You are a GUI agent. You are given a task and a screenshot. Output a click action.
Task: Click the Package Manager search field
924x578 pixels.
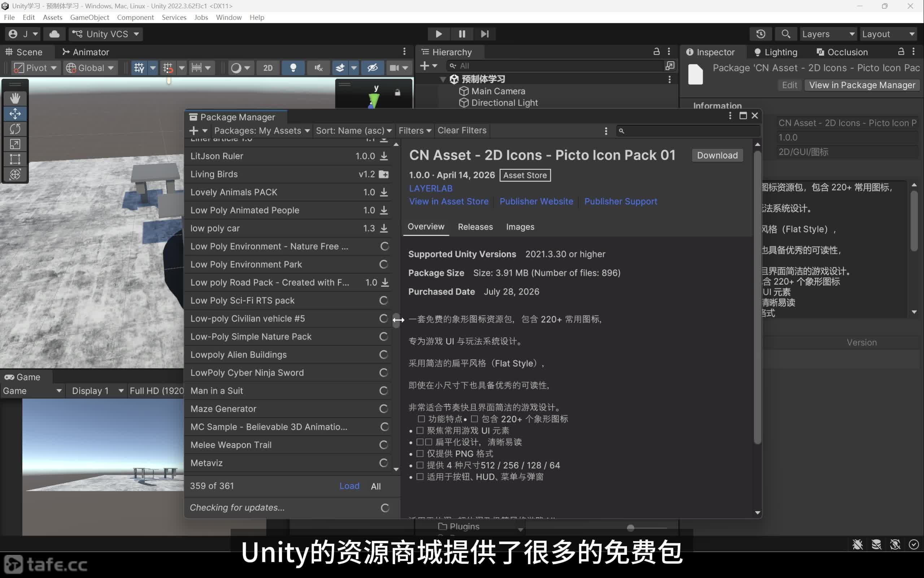click(688, 131)
